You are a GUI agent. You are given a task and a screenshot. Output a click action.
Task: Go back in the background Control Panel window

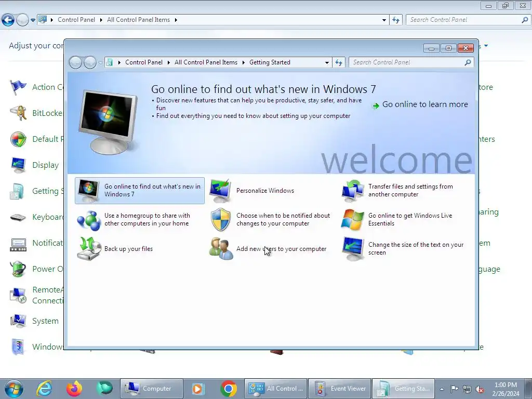pos(8,20)
